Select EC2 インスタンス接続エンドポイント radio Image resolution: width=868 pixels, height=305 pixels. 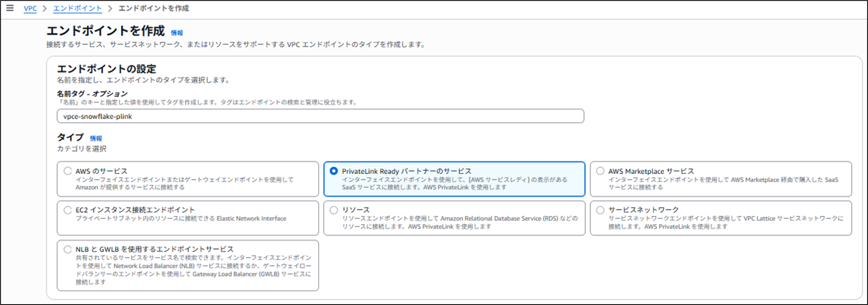[x=68, y=210]
